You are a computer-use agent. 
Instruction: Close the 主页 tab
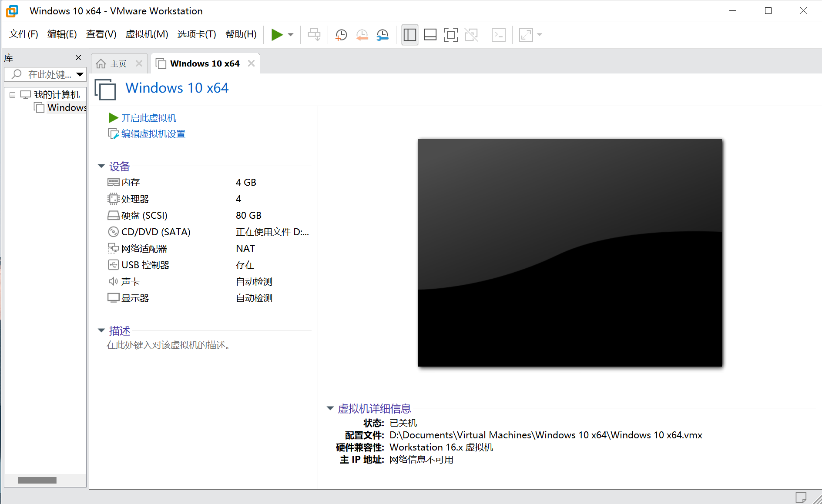(139, 63)
